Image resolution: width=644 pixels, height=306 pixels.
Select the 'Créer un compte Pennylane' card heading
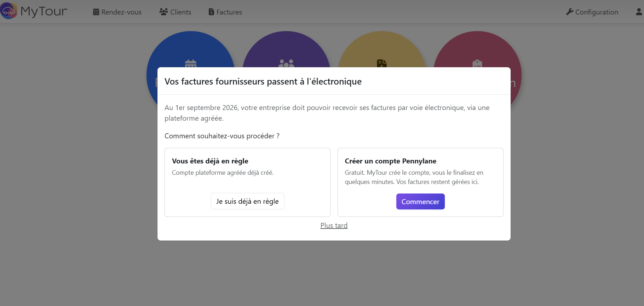click(x=391, y=161)
